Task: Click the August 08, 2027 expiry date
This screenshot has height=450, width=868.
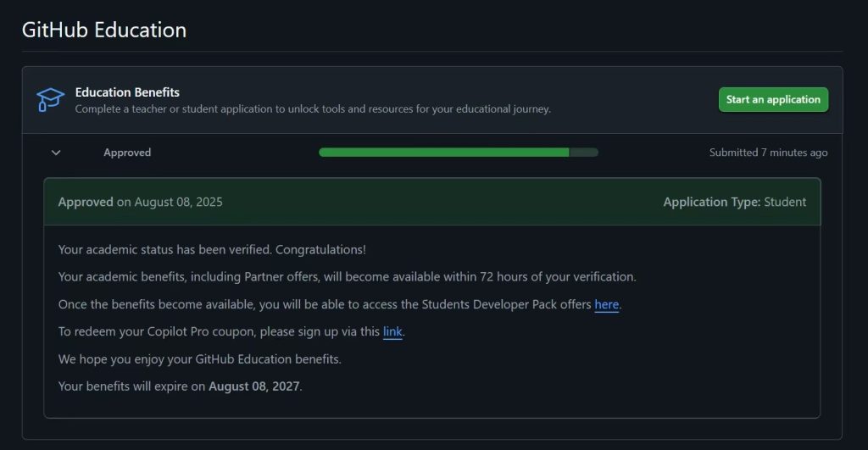Action: pyautogui.click(x=254, y=386)
